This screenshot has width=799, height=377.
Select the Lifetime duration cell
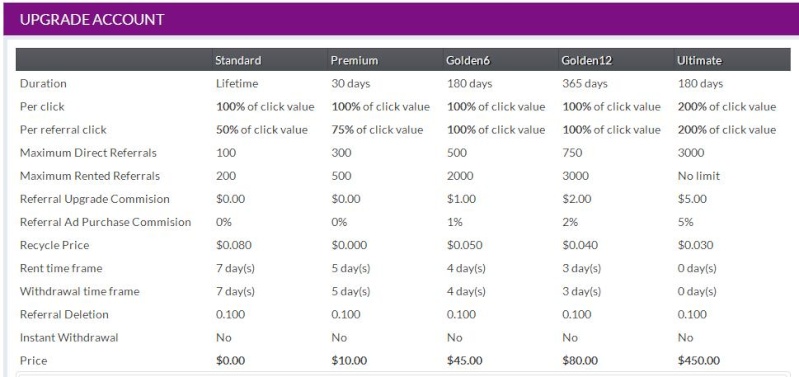click(x=237, y=84)
